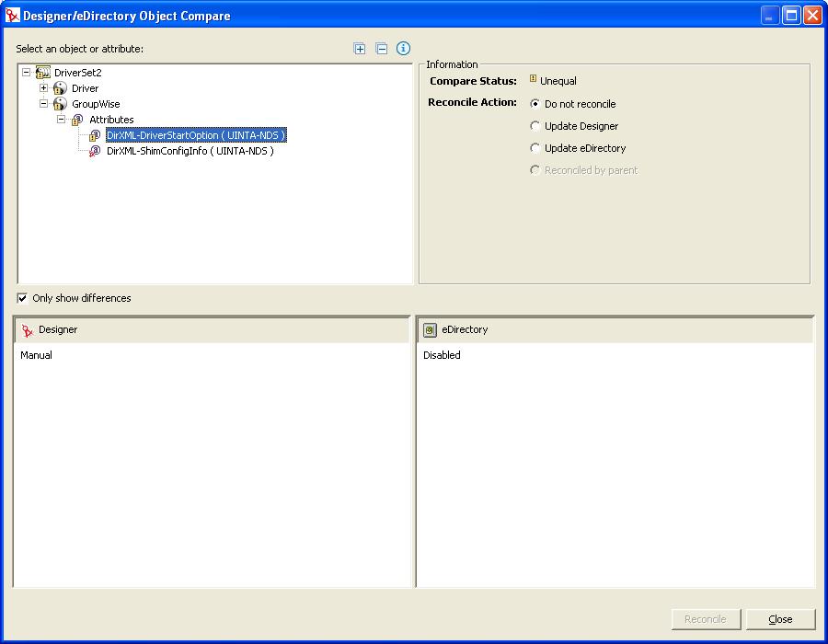828x644 pixels.
Task: Click the Collapse All toolbar icon
Action: 381,49
